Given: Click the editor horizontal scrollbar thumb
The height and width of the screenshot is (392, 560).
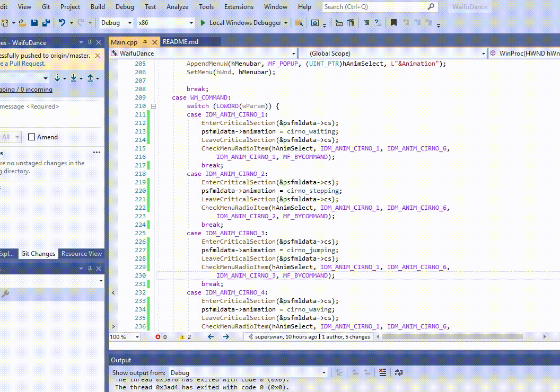Looking at the screenshot, I should pos(452,337).
